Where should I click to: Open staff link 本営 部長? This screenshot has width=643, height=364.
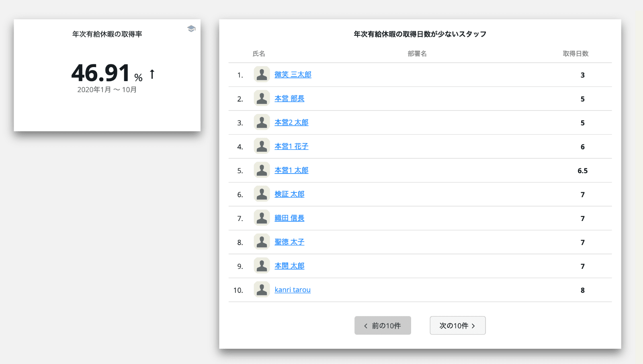click(x=289, y=98)
